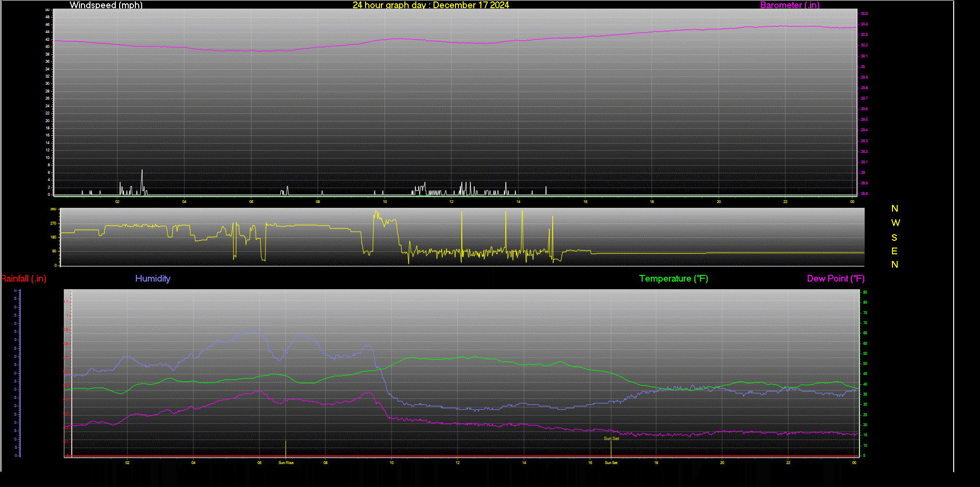Click '55' on the temperature axis
980x487 pixels.
pyautogui.click(x=865, y=353)
